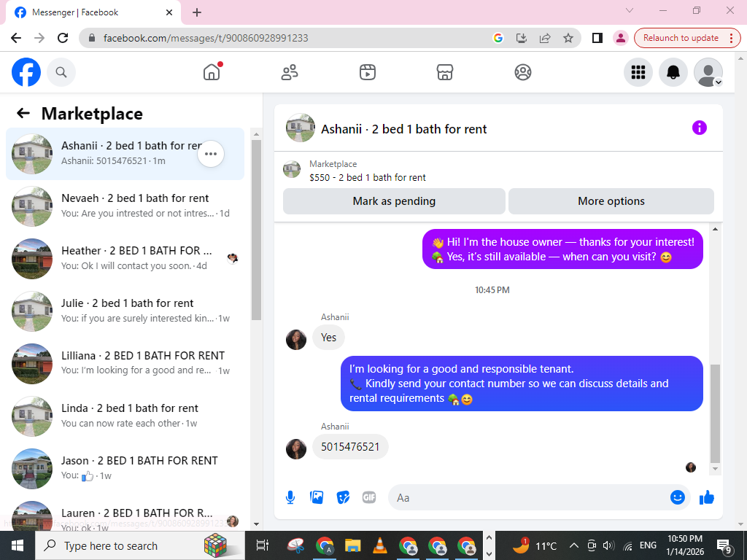The image size is (747, 560).
Task: Open Linda 2 bed 1 bath conversation
Action: point(125,416)
